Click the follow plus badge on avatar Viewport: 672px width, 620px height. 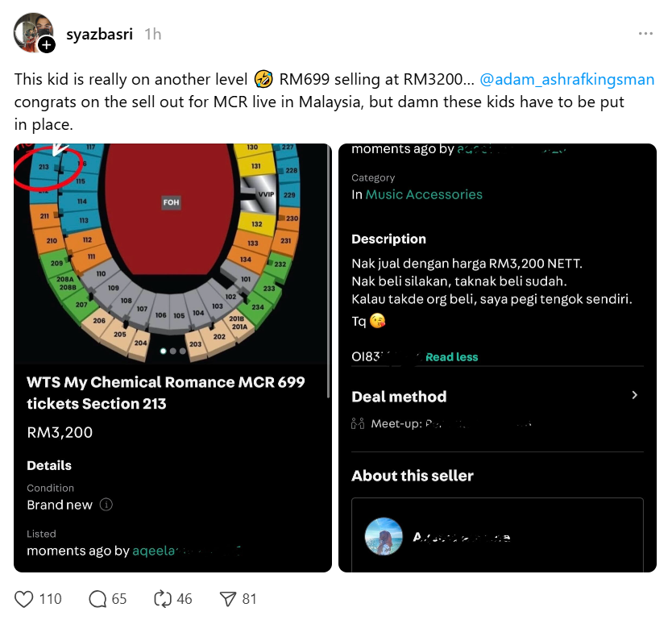click(48, 45)
